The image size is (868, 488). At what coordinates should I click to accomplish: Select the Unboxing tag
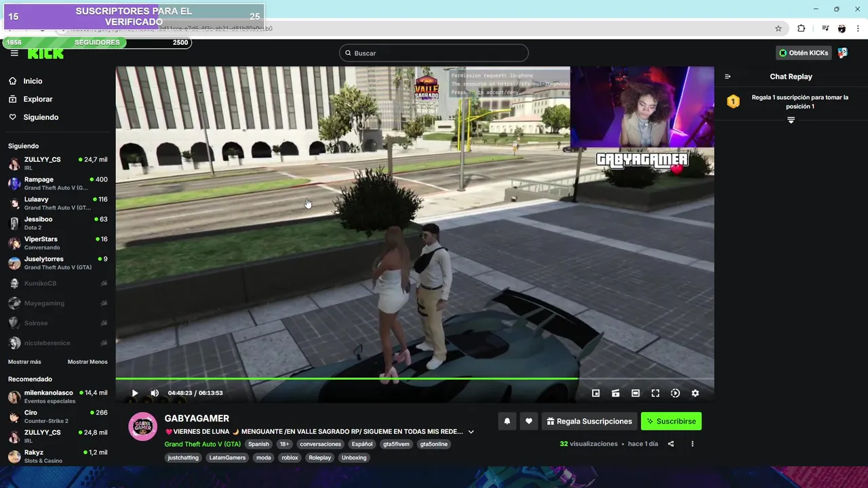tap(354, 457)
